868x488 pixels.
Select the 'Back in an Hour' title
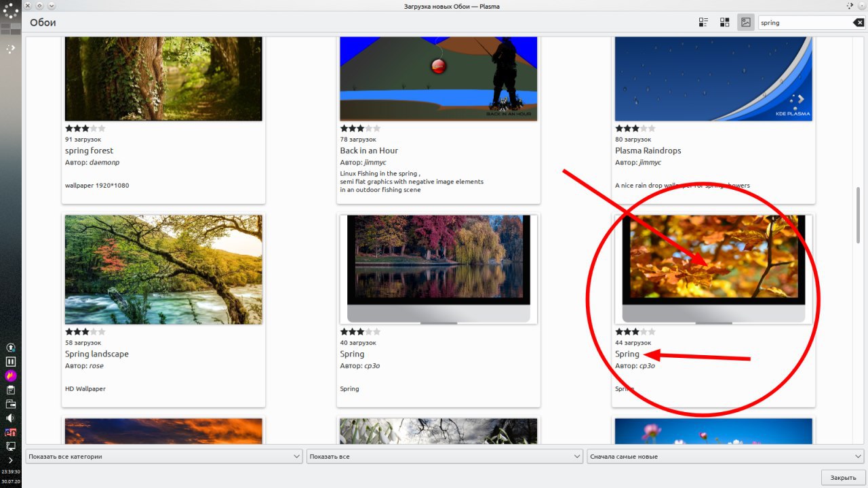tap(369, 150)
